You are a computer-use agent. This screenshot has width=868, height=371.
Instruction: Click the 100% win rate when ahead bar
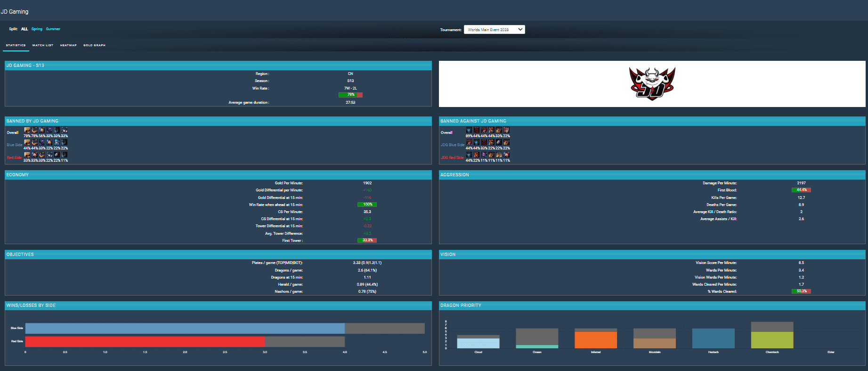point(367,205)
